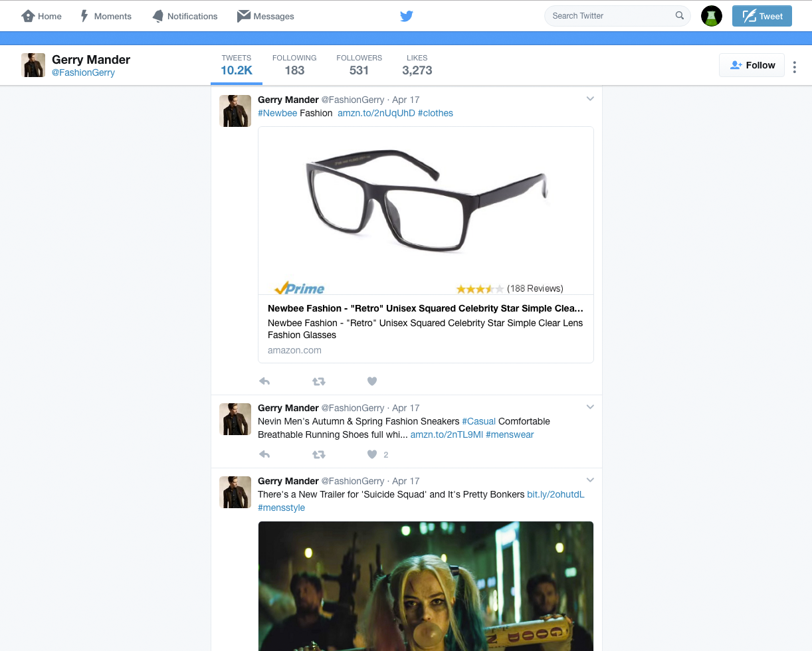Open the account avatar menu
The width and height of the screenshot is (812, 651).
coord(712,16)
